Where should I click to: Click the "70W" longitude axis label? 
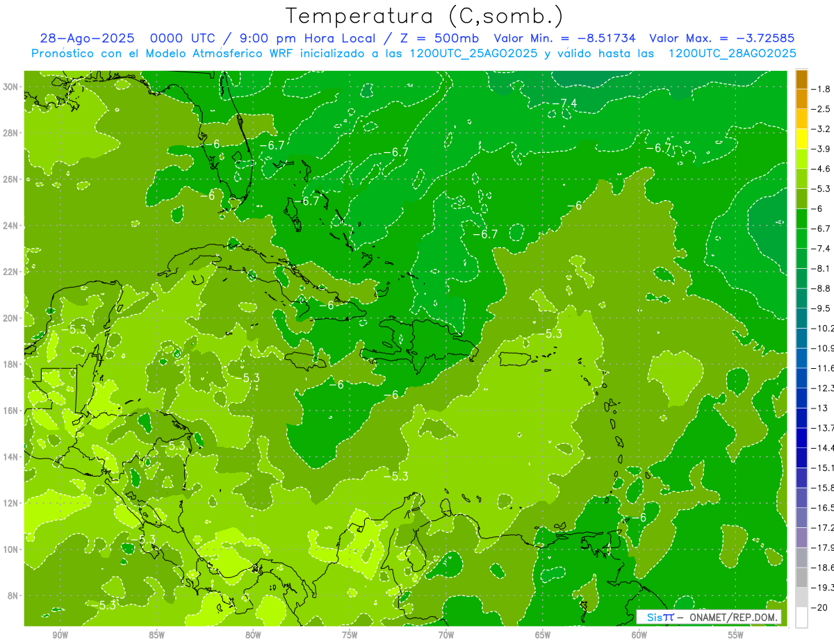click(x=446, y=635)
